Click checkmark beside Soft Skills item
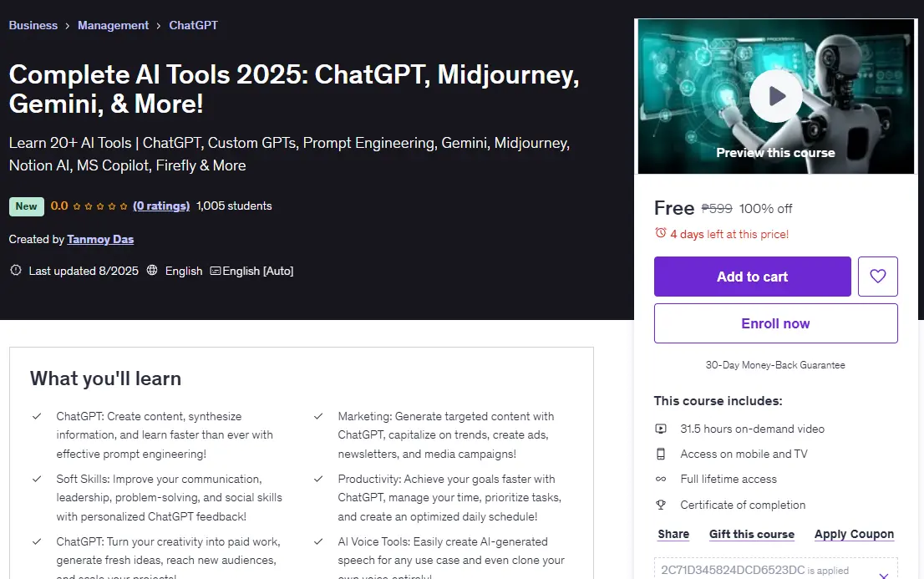The width and height of the screenshot is (924, 579). (37, 479)
